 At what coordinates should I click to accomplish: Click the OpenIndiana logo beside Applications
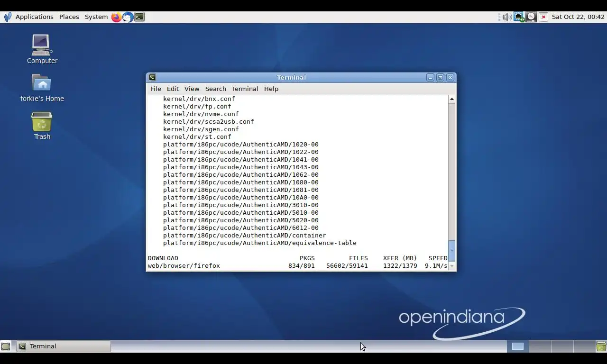pos(8,17)
